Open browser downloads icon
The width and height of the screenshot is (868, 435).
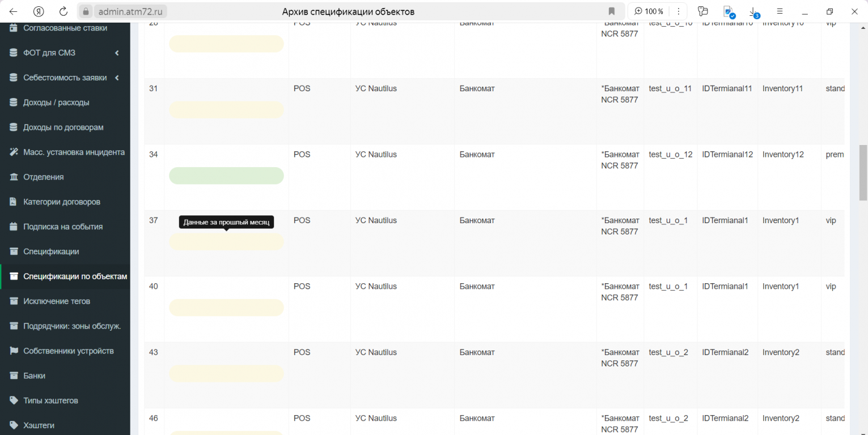point(753,11)
